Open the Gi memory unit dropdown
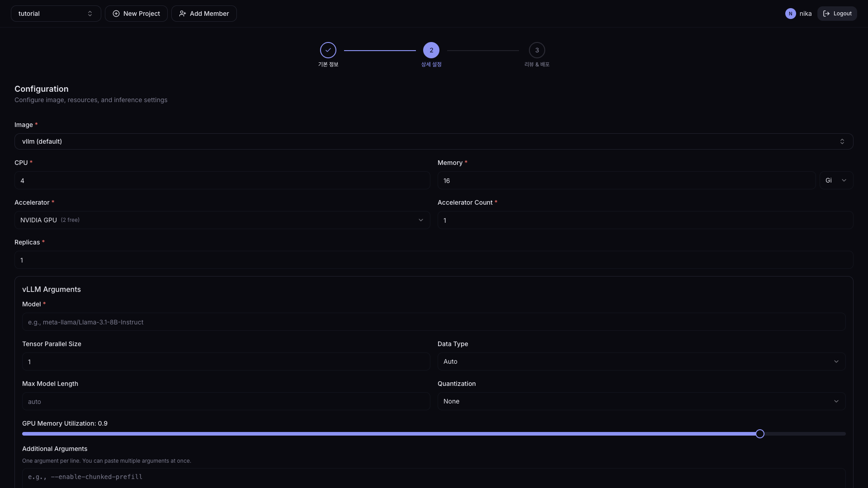The image size is (868, 488). [x=836, y=180]
